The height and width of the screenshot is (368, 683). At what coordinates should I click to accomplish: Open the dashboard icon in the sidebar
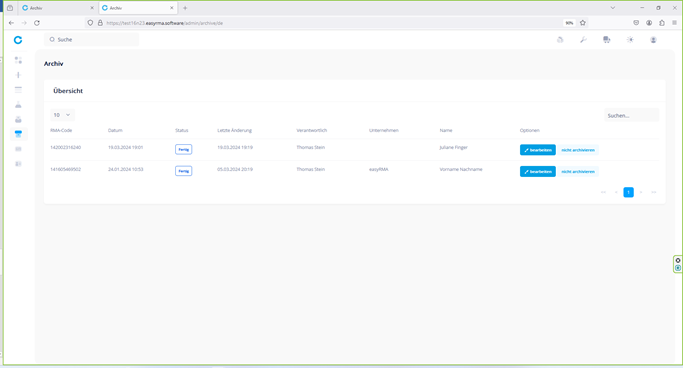pos(18,60)
